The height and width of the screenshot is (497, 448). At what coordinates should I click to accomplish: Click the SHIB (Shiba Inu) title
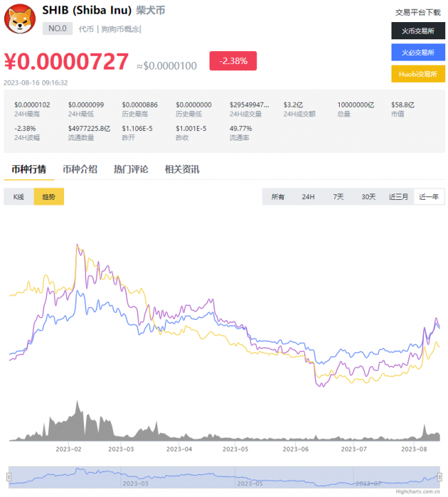coord(87,10)
